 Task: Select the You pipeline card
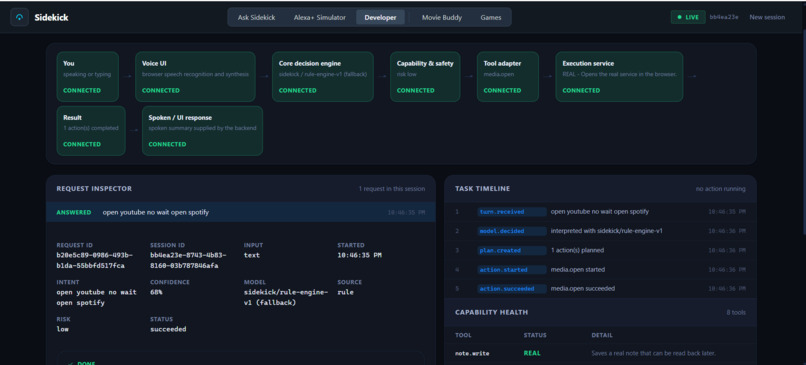coord(87,77)
